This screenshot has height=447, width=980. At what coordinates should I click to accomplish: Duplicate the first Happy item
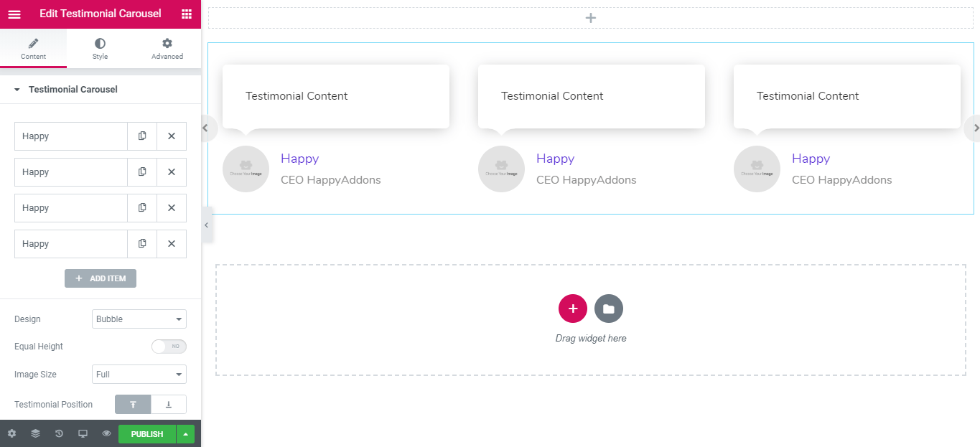tap(142, 136)
